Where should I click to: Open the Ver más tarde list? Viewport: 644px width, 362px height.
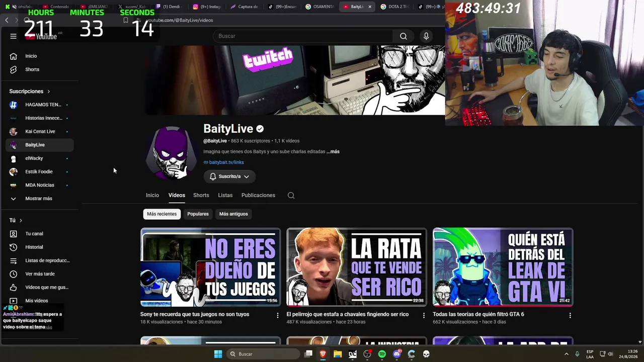(x=40, y=274)
